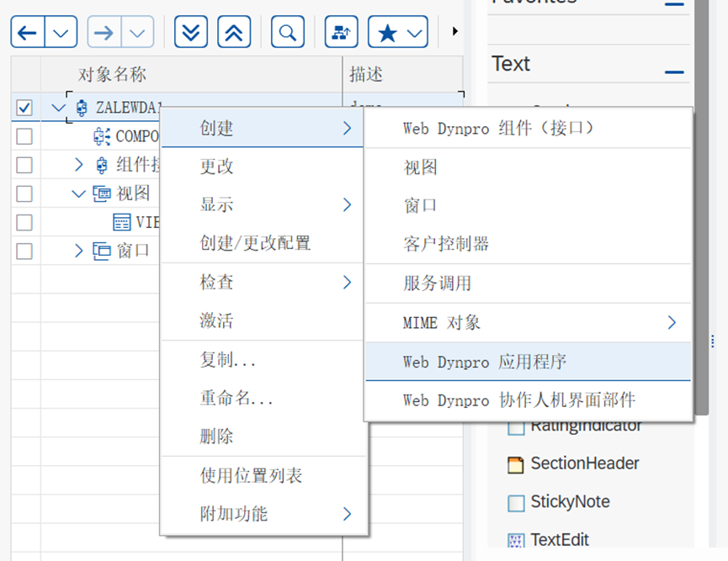Select 客户控制器 submenu item
Screen dimensions: 728x561
pyautogui.click(x=528, y=244)
